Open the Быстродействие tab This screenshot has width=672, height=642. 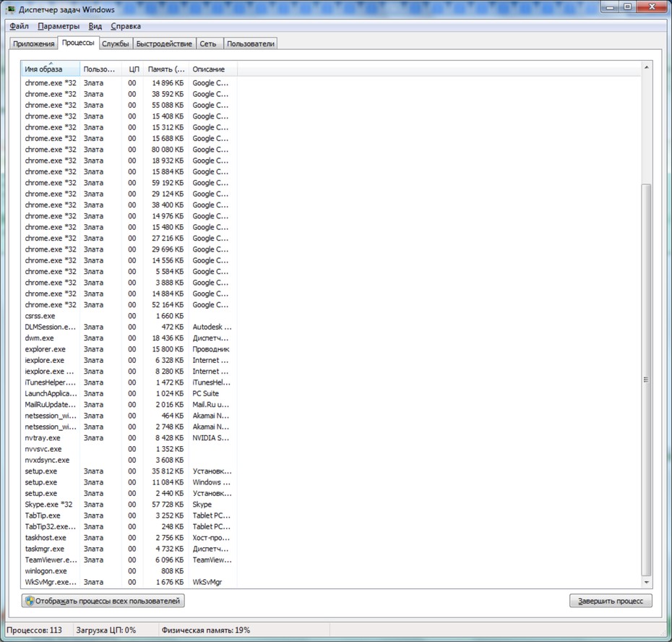click(x=164, y=44)
